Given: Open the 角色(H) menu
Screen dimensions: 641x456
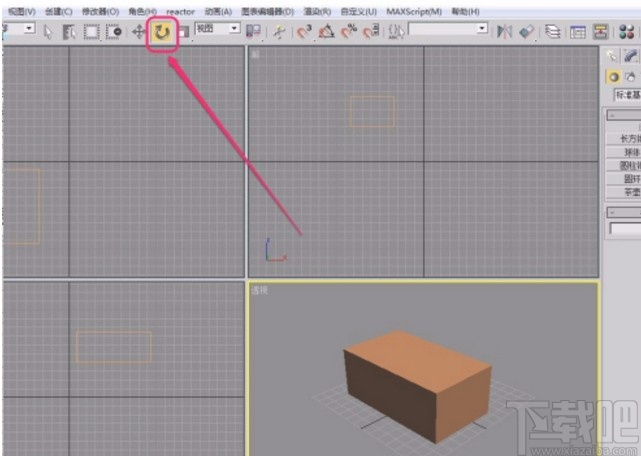Looking at the screenshot, I should click(143, 12).
